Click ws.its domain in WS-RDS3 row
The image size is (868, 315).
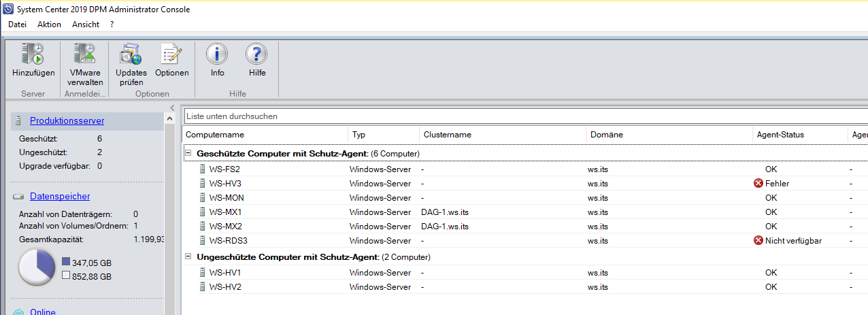pos(599,241)
